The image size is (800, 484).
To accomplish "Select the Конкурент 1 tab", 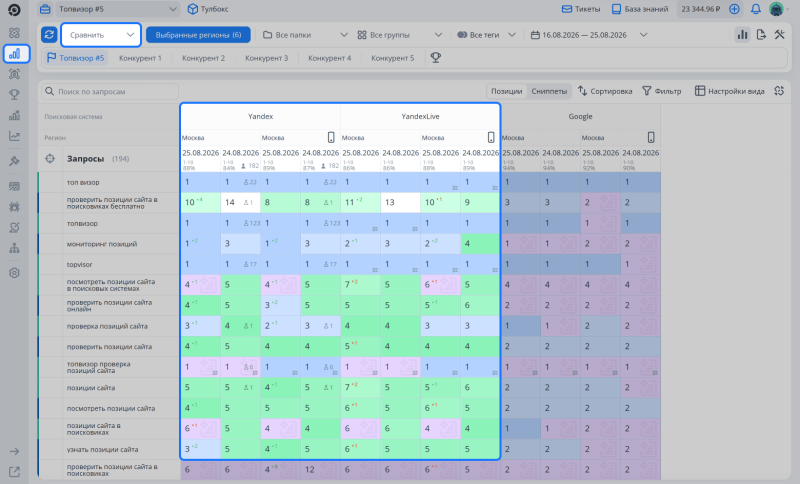I will [x=140, y=58].
